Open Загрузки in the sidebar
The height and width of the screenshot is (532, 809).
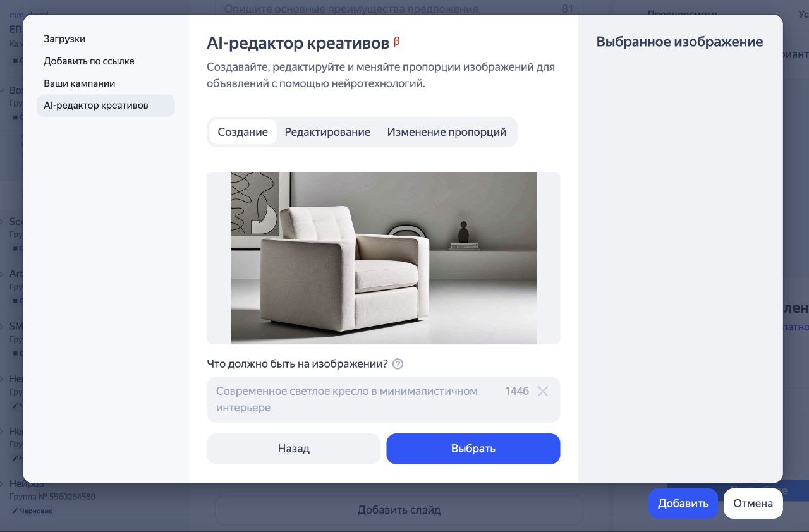64,39
